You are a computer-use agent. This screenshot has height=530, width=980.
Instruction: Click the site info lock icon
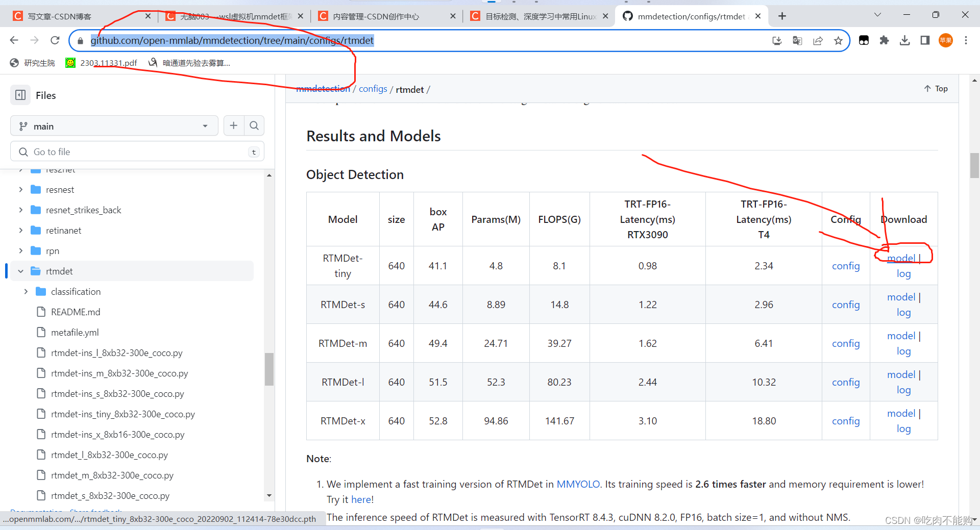[80, 41]
